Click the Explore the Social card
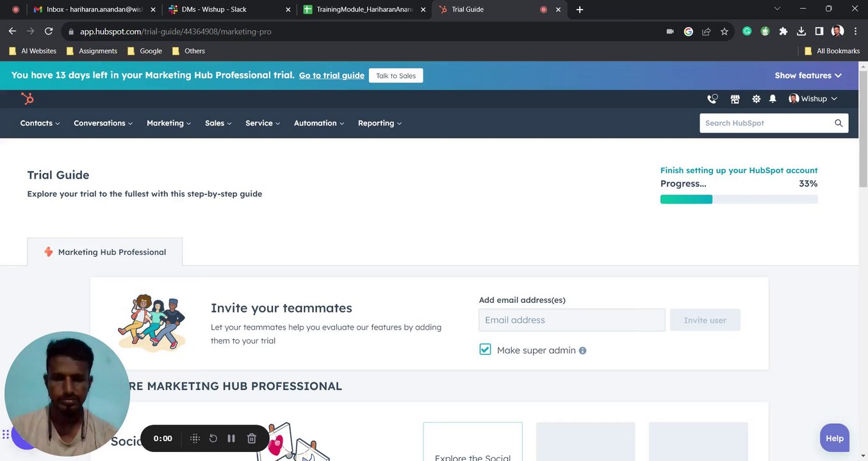868x461 pixels. pyautogui.click(x=473, y=442)
